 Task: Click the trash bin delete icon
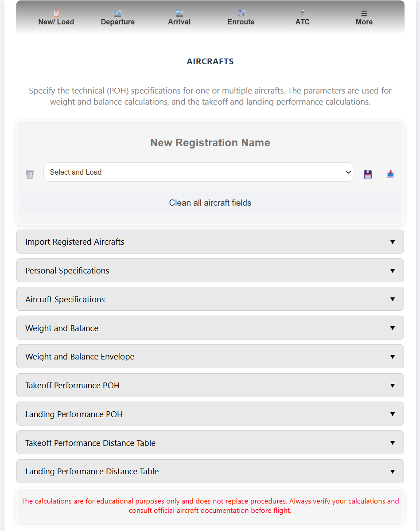click(30, 174)
